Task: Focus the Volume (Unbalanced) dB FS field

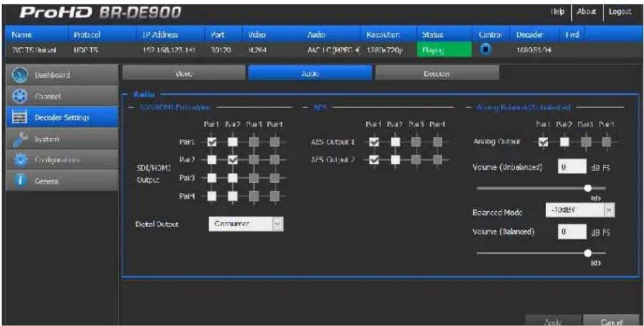Action: (572, 167)
